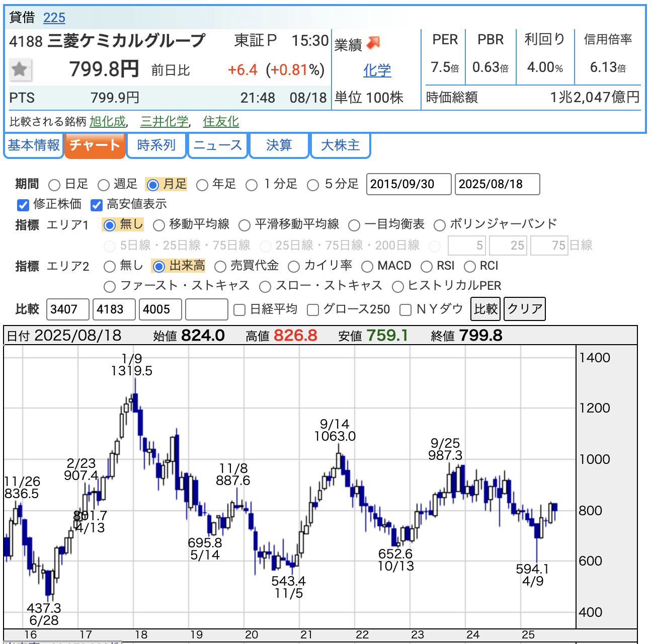Open the 225 link next to 貸借
Image resolution: width=652 pixels, height=644 pixels.
click(x=54, y=18)
